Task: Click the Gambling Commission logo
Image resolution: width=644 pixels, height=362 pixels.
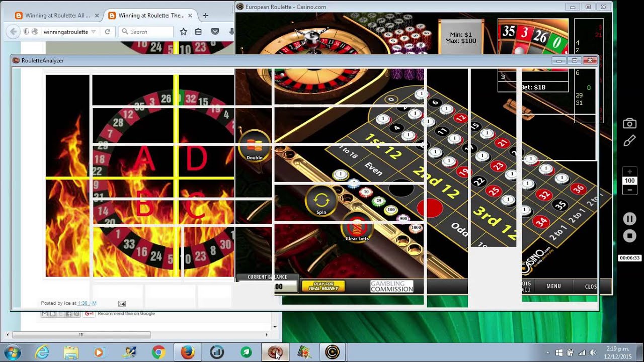Action: click(x=391, y=287)
